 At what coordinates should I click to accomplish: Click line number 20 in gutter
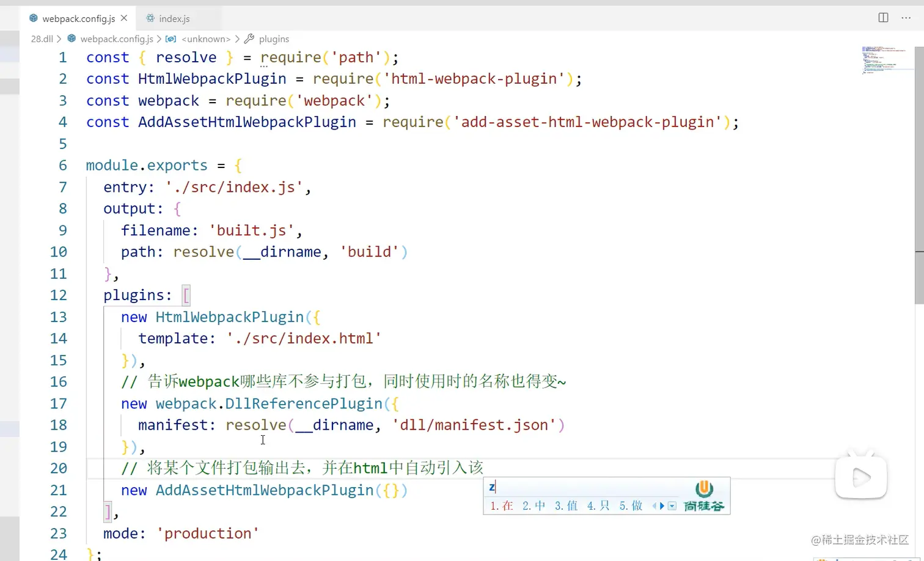click(x=59, y=468)
